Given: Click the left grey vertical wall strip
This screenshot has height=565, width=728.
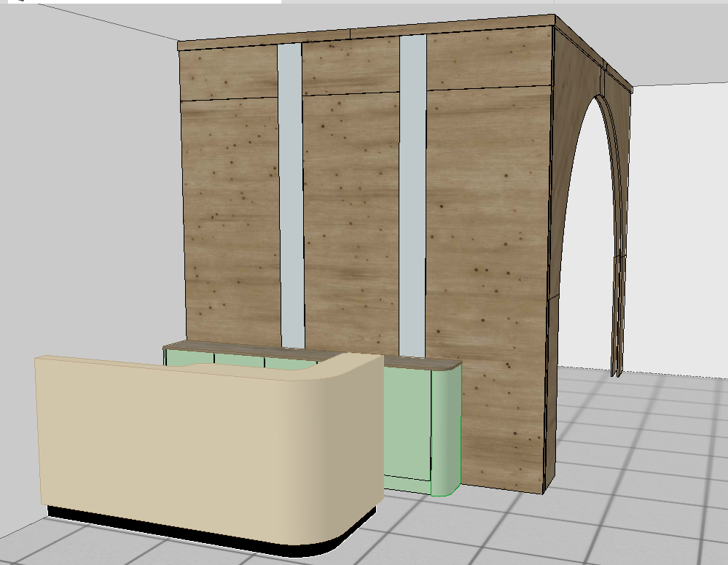Looking at the screenshot, I should click(x=291, y=195).
